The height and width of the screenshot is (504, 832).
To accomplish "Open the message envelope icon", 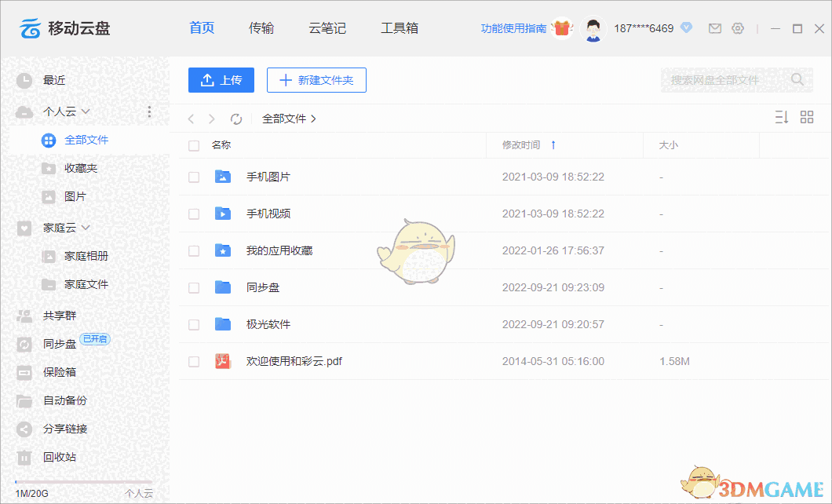I will [x=714, y=27].
